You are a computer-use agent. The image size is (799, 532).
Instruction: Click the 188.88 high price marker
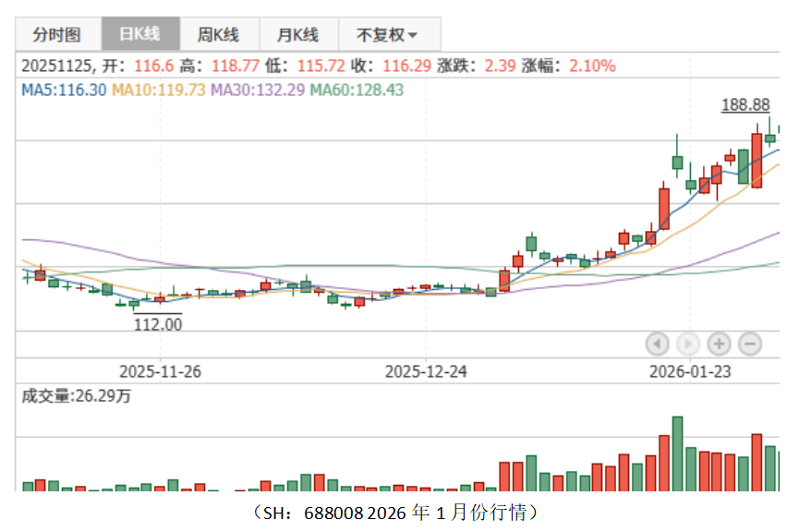745,105
